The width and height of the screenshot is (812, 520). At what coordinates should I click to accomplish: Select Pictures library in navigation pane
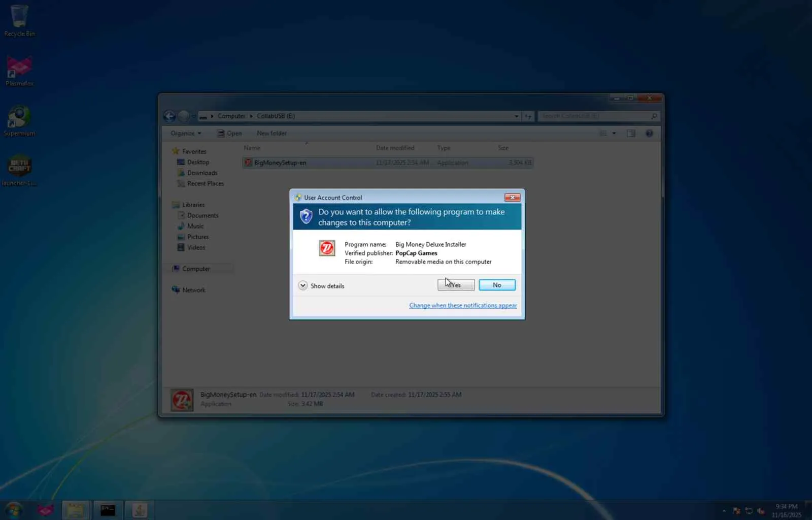[x=193, y=237]
